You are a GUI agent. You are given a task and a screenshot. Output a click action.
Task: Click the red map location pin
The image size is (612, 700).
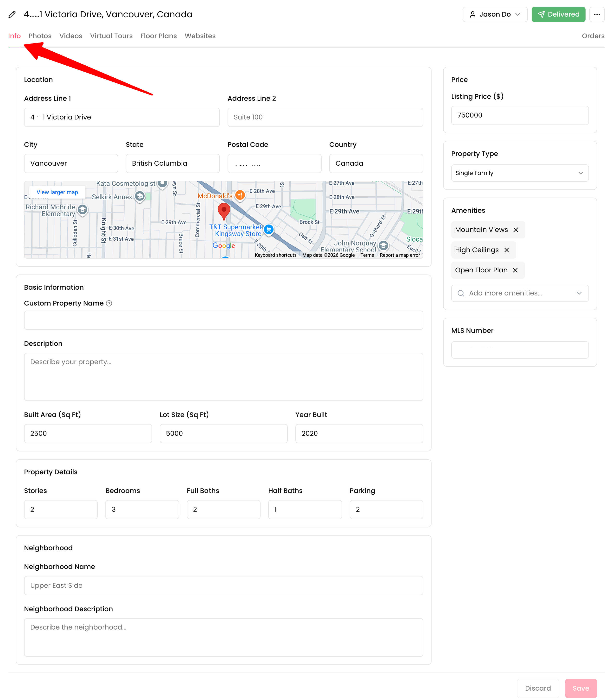tap(224, 211)
